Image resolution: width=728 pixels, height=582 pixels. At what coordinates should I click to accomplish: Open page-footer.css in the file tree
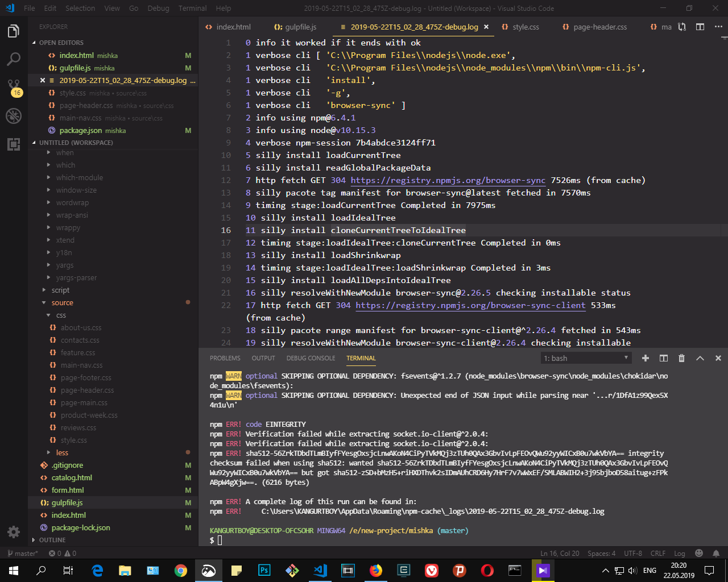coord(86,378)
